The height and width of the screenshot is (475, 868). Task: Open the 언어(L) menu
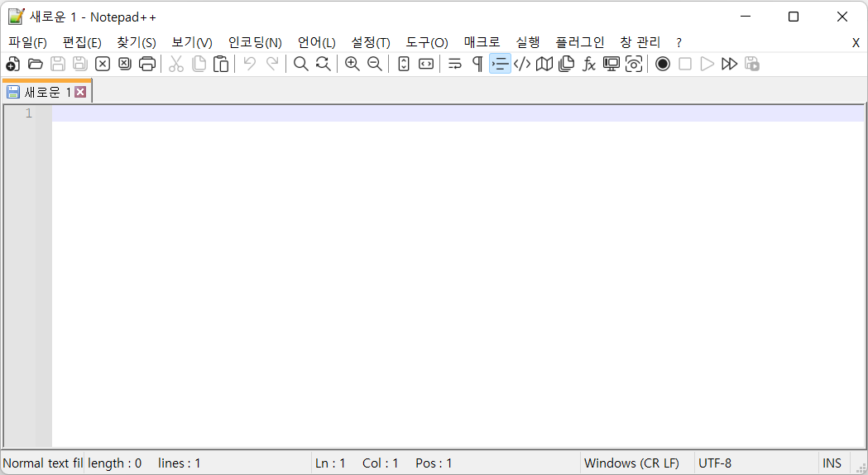[317, 43]
